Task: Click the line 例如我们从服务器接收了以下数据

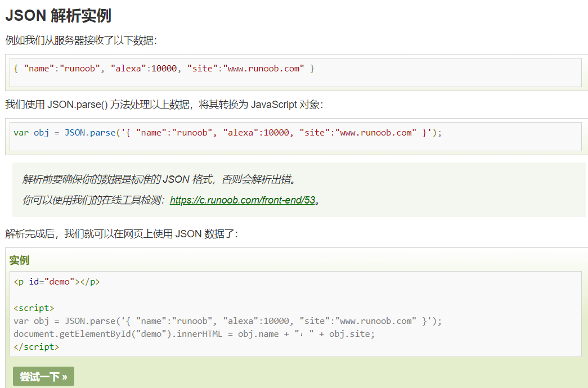Action: tap(81, 40)
